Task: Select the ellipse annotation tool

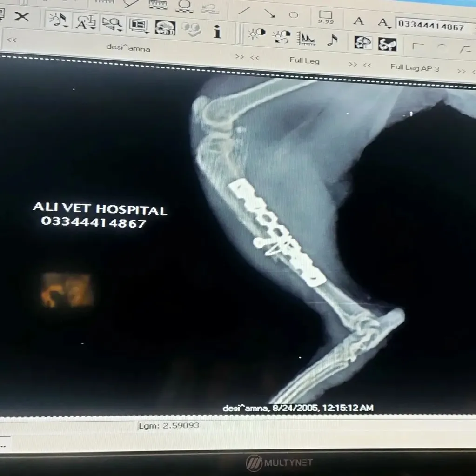Action: [294, 15]
